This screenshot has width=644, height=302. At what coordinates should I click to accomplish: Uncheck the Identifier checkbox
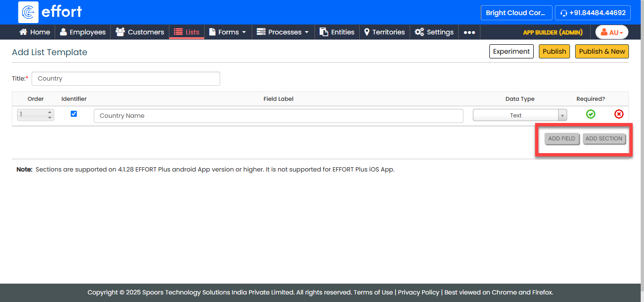tap(74, 114)
